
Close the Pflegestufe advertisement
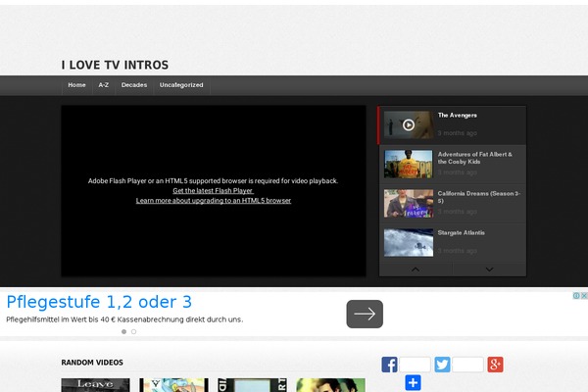point(584,296)
